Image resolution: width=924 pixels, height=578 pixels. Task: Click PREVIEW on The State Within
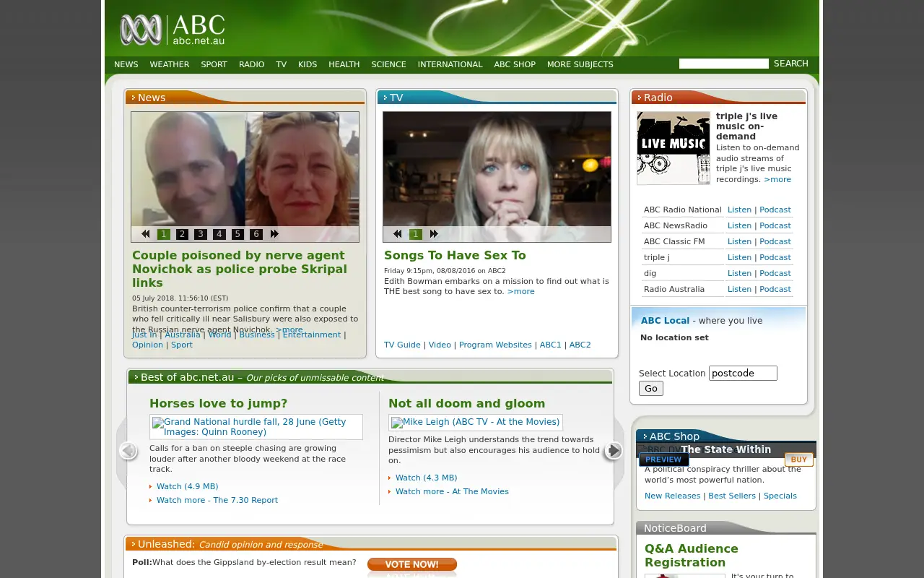point(663,460)
